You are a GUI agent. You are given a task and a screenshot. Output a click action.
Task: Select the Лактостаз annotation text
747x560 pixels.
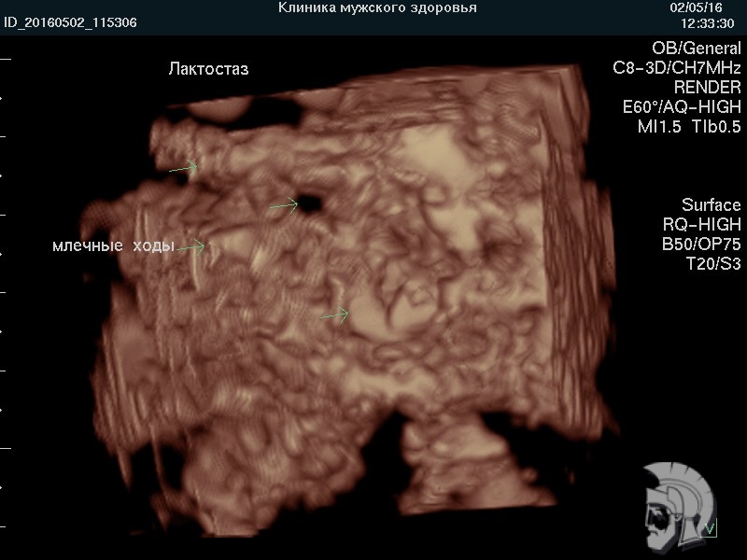click(x=208, y=69)
